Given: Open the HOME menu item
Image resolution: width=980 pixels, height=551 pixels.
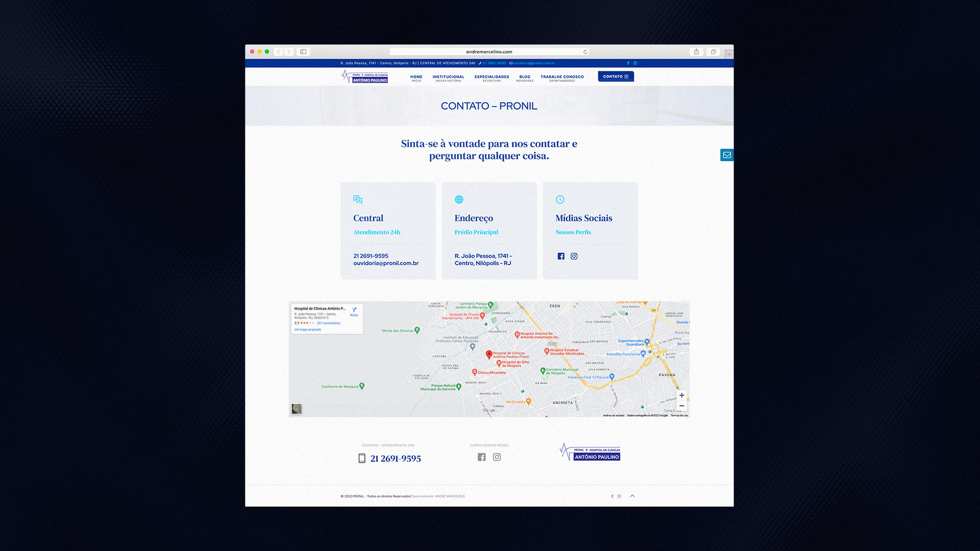Looking at the screenshot, I should pyautogui.click(x=416, y=78).
